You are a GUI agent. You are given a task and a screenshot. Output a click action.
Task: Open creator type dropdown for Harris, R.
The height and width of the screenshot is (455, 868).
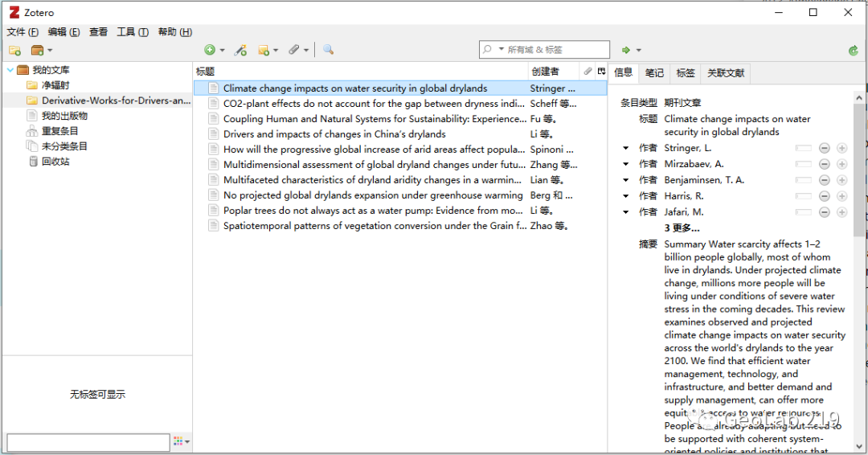click(625, 196)
